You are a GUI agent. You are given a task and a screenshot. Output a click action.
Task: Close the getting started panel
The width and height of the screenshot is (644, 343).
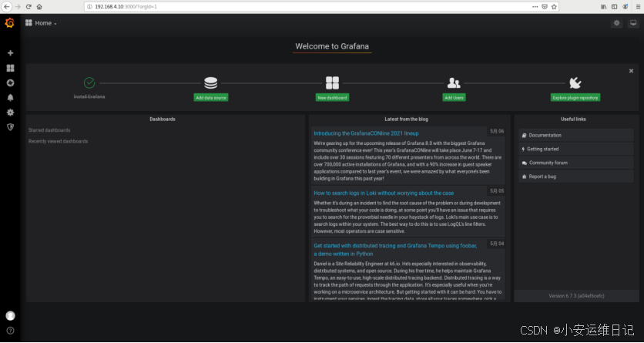click(x=631, y=71)
